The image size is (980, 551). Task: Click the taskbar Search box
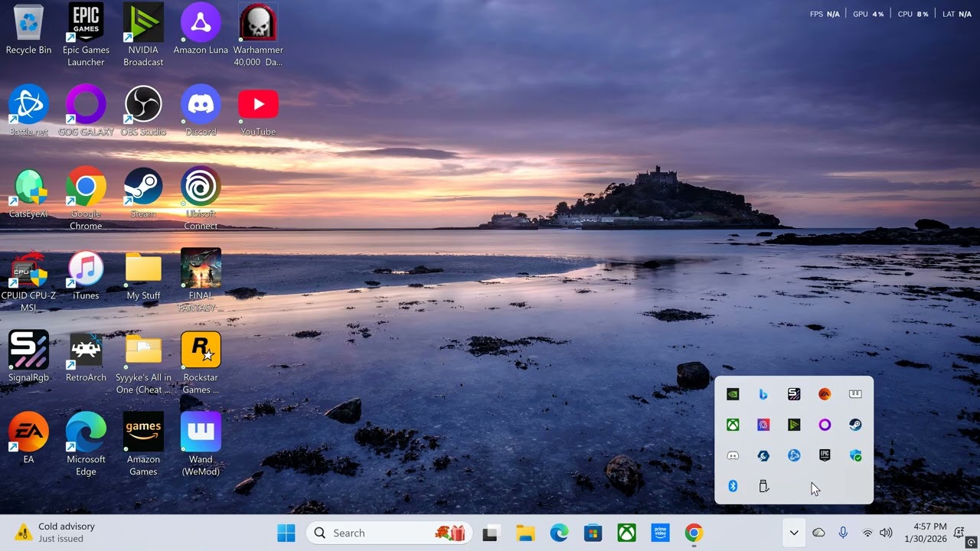[x=390, y=533]
